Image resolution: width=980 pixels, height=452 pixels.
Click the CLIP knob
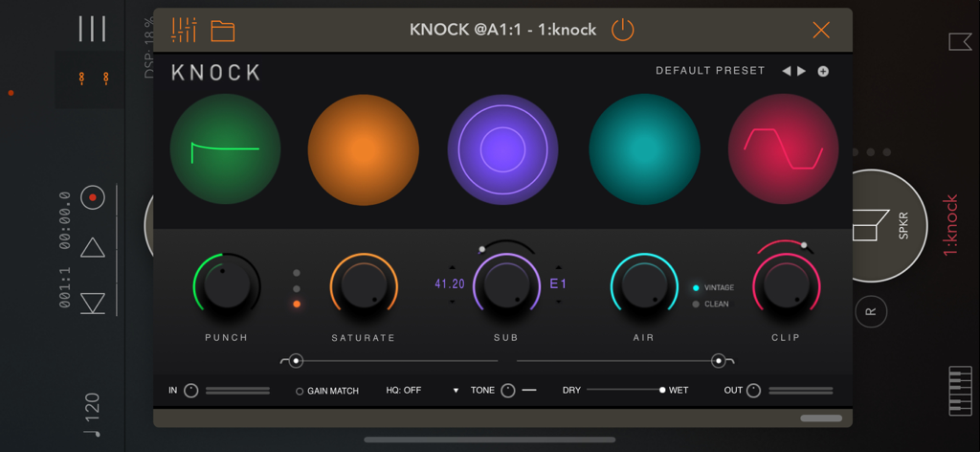786,285
